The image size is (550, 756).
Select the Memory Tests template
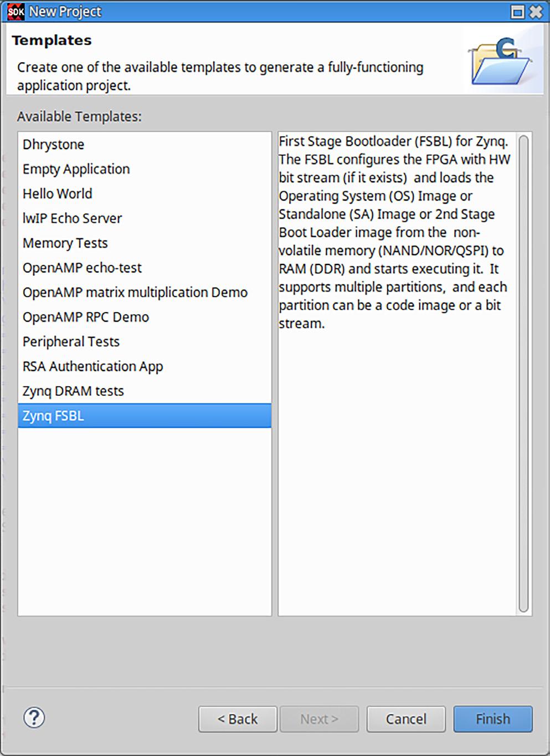[145, 243]
